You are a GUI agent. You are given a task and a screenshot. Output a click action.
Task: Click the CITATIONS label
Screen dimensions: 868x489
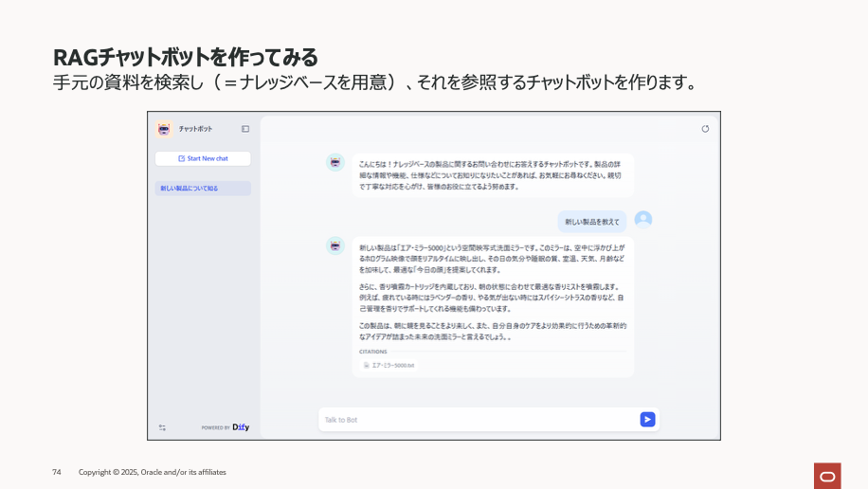pos(373,352)
